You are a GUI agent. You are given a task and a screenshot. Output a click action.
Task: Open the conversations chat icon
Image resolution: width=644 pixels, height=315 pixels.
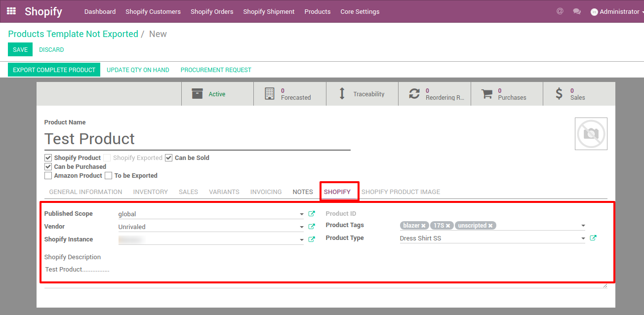tap(577, 11)
